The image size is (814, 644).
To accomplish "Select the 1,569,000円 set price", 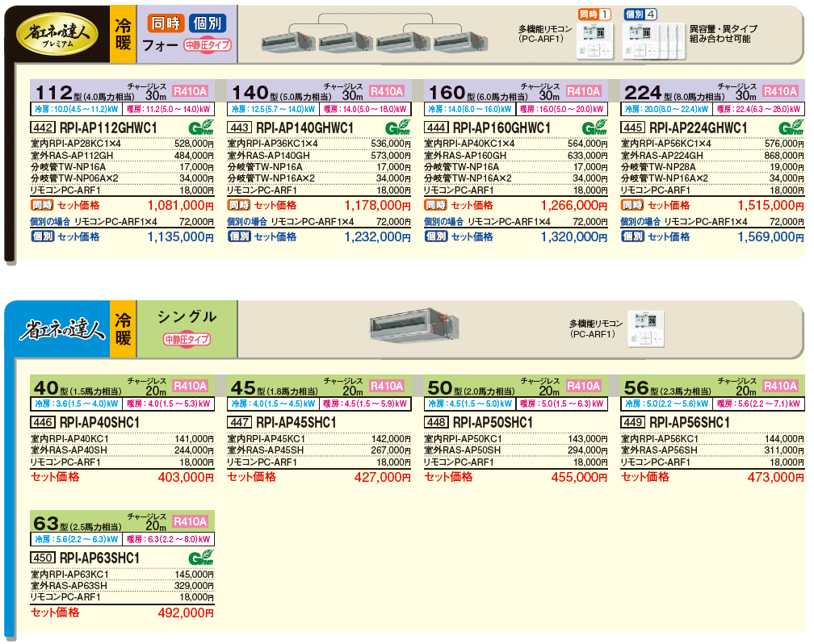I will coord(771,236).
